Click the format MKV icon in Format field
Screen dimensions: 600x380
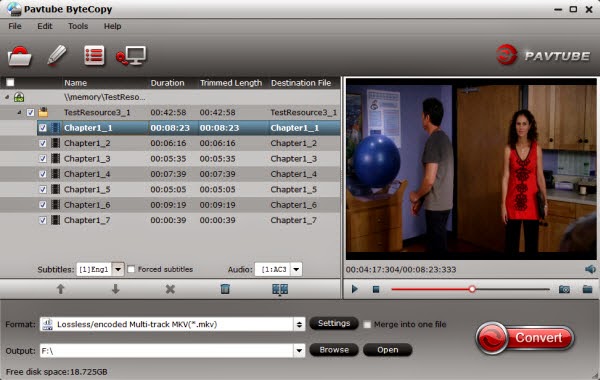point(47,325)
